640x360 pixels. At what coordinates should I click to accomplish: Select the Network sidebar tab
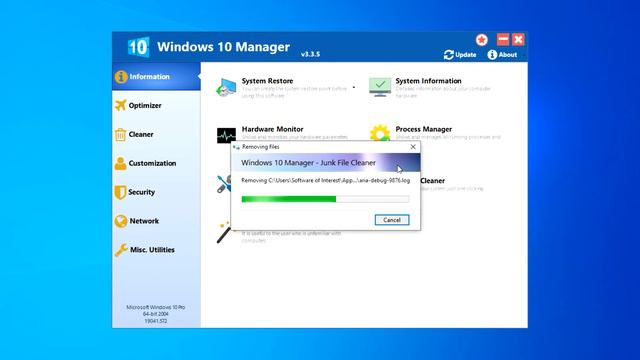(156, 221)
